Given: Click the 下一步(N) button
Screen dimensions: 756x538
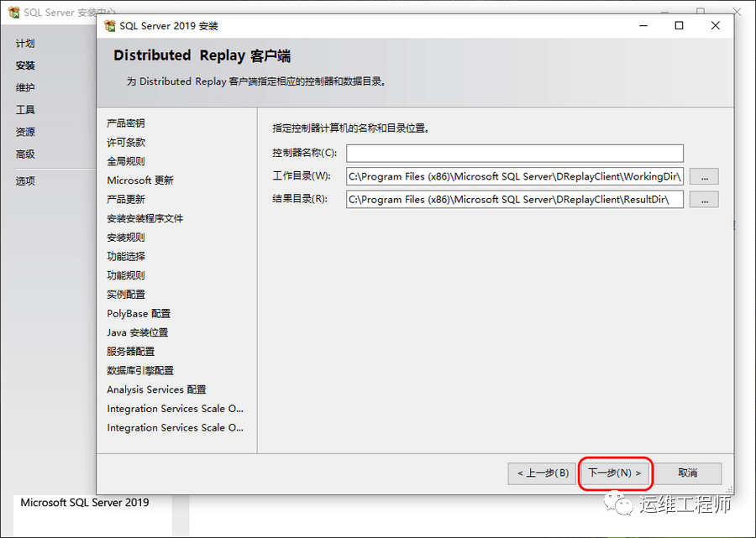Looking at the screenshot, I should [x=615, y=473].
